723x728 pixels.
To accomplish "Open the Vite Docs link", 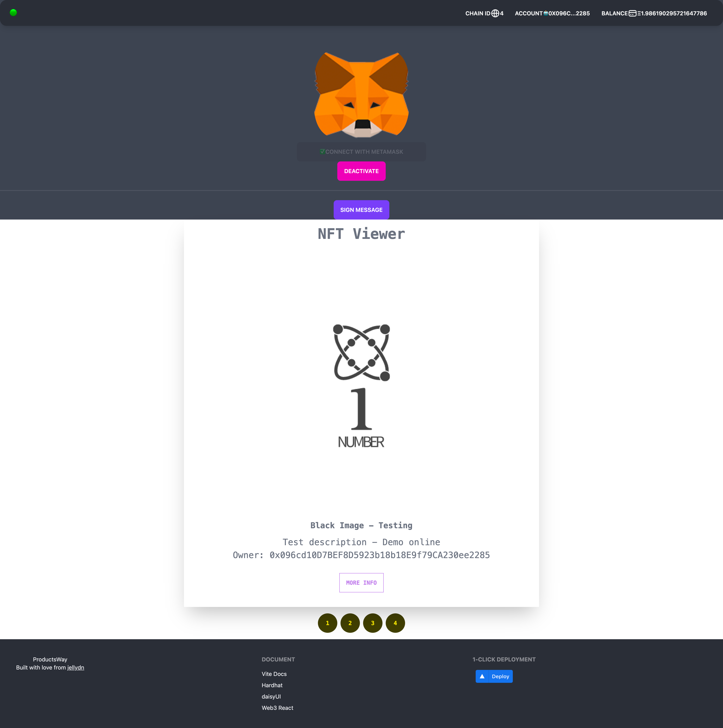I will pos(274,674).
